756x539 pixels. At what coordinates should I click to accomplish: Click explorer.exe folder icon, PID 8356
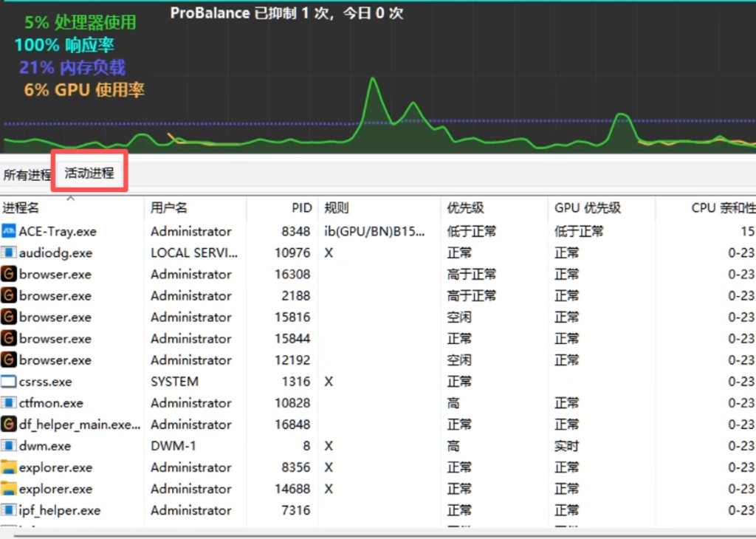click(9, 467)
